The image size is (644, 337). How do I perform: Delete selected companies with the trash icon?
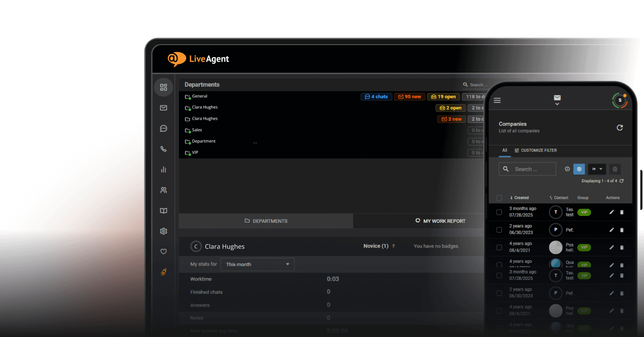pos(615,169)
